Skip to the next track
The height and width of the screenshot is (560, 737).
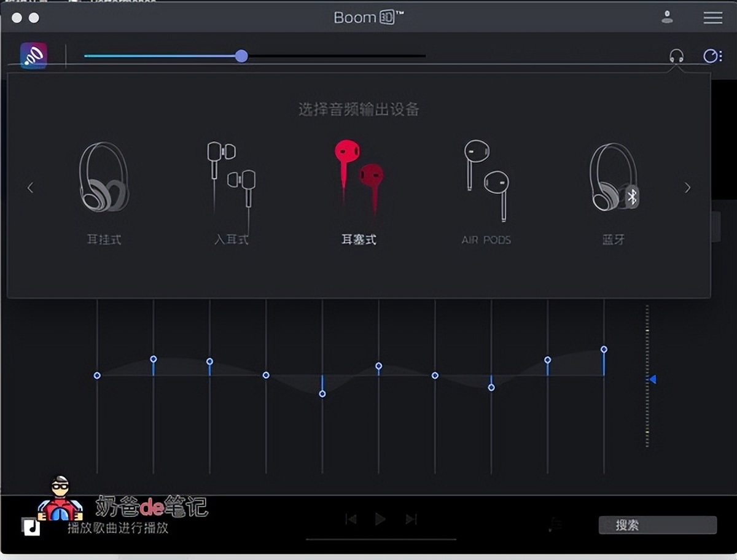pyautogui.click(x=411, y=519)
